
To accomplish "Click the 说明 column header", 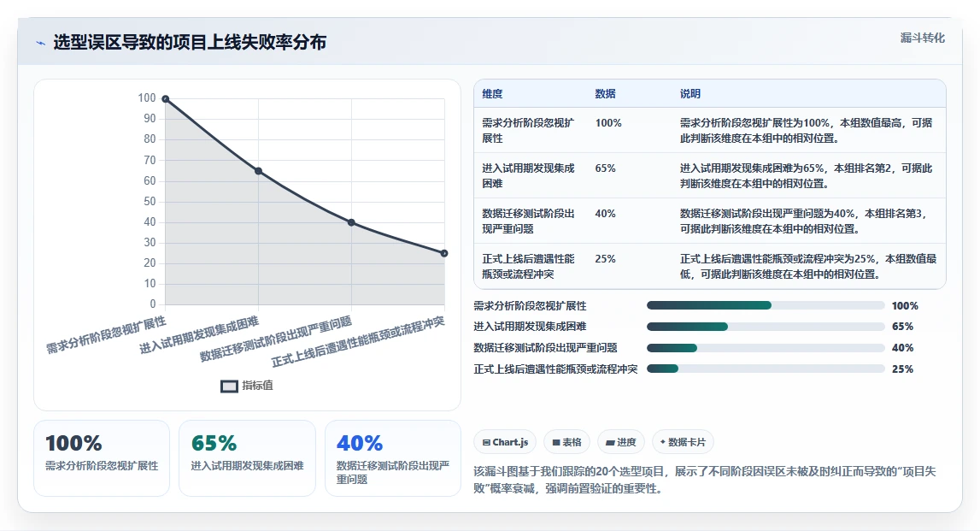I will click(x=690, y=94).
